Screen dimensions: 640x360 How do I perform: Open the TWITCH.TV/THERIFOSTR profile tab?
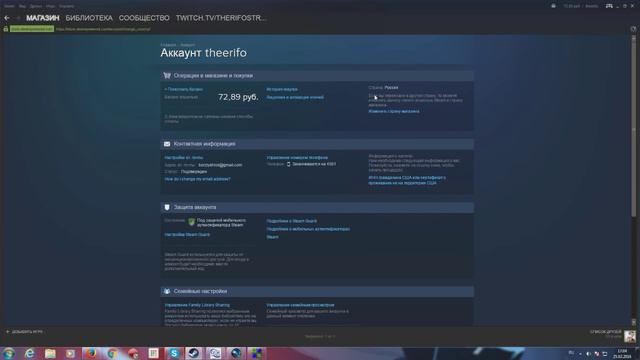[221, 18]
